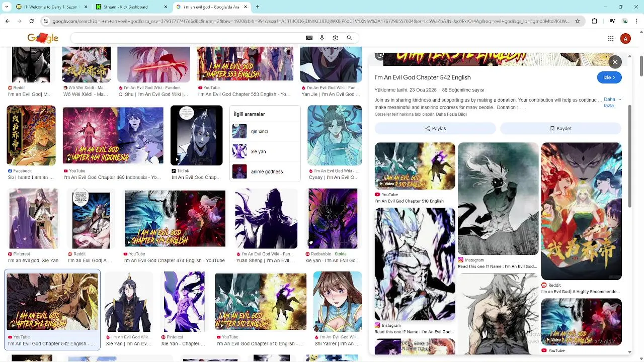Start voice search with the microphone icon

(322, 38)
